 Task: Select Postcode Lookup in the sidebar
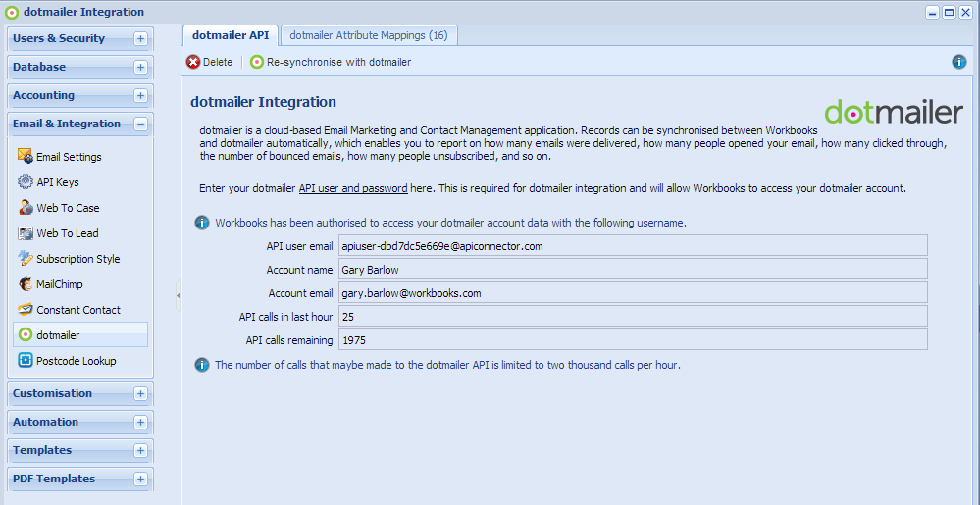(77, 361)
